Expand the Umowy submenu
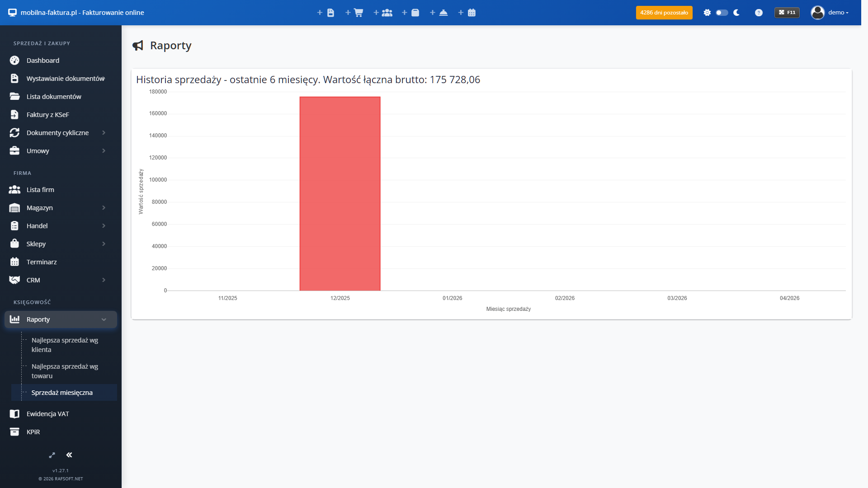 [x=61, y=151]
